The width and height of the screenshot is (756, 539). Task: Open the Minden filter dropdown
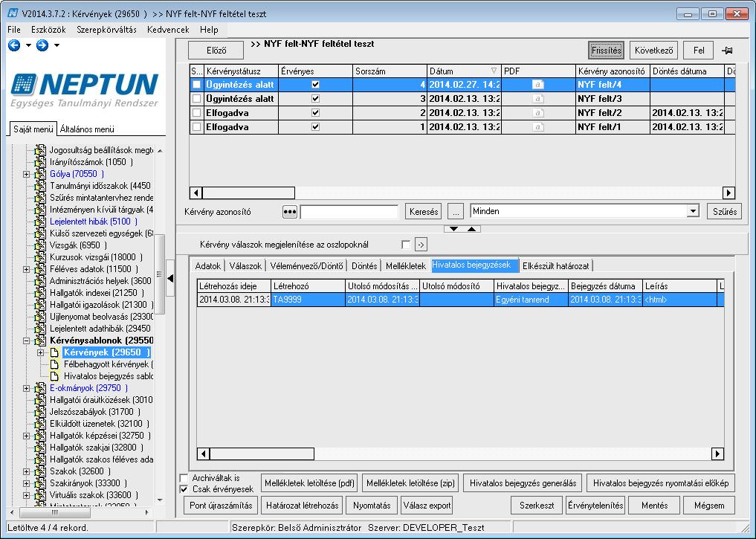tap(694, 211)
